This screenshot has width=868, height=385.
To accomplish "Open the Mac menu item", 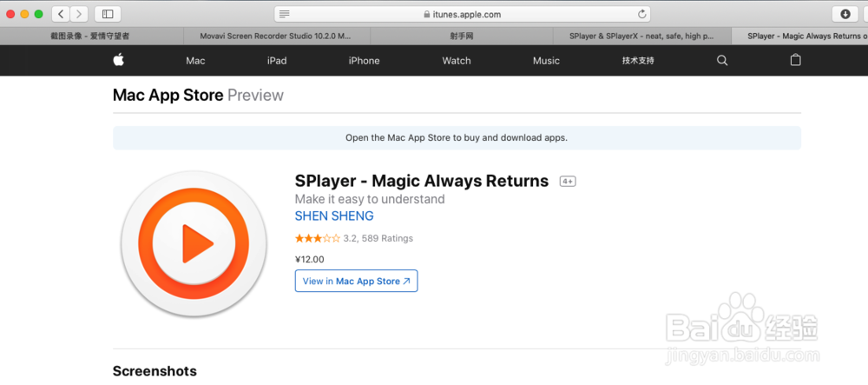I will coord(195,60).
